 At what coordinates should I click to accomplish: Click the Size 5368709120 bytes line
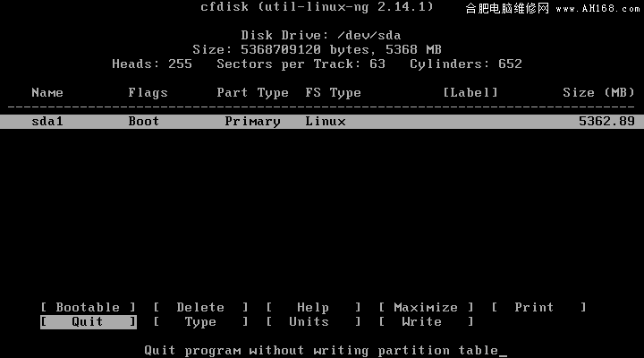(317, 50)
